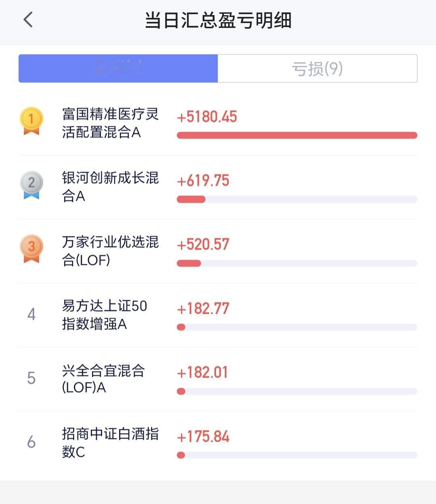Click the +5180.45 profit amount
Viewport: 436px width, 504px height.
207,117
